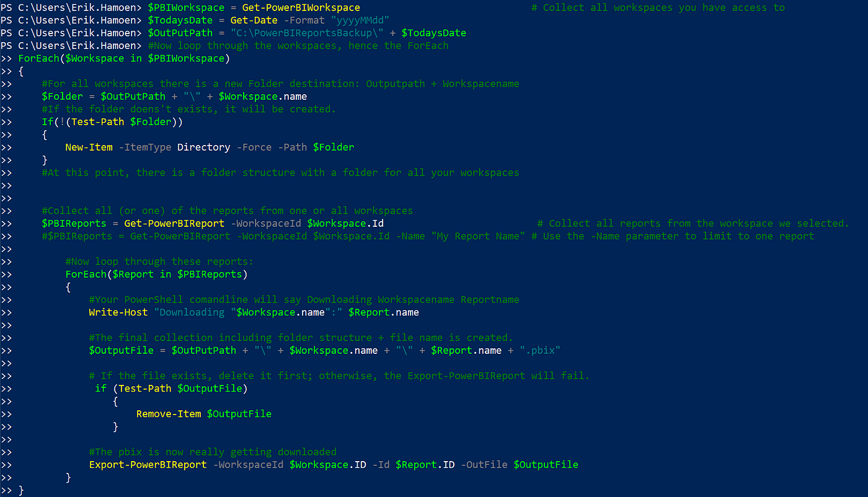This screenshot has width=868, height=497.
Task: Click the word Directory after -ItemType
Action: pyautogui.click(x=203, y=147)
